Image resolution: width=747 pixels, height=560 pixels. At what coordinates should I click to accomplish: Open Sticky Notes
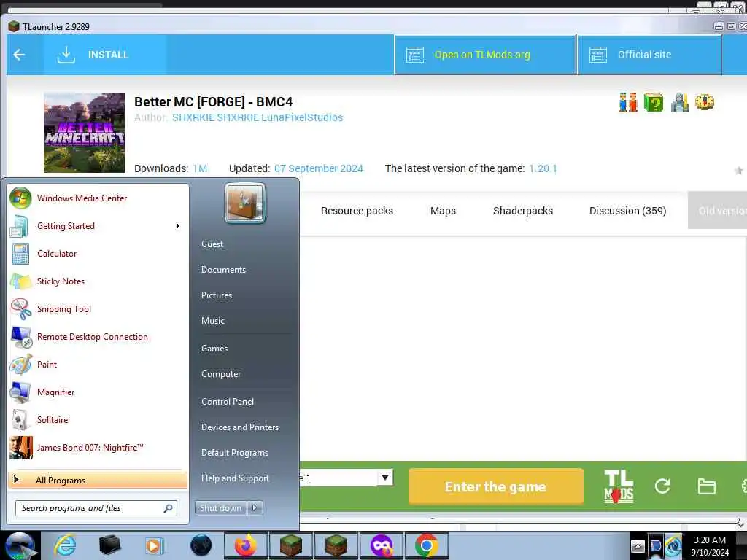[98, 281]
